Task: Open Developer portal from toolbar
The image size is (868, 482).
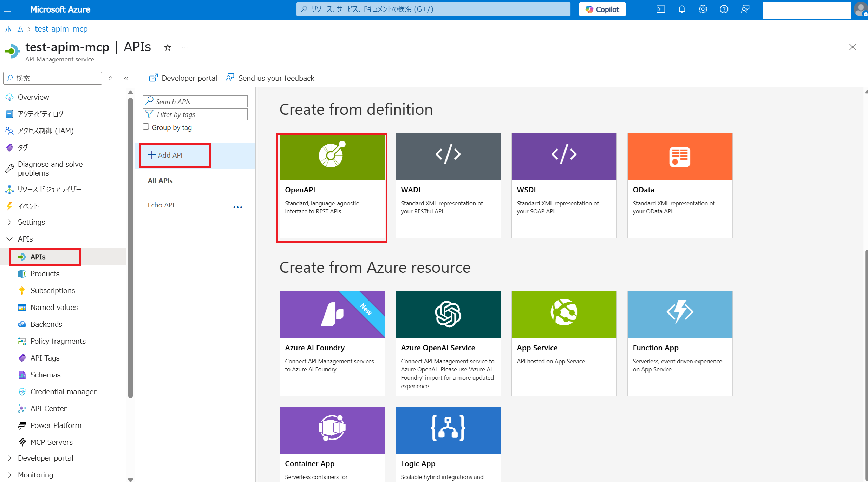Action: [183, 78]
